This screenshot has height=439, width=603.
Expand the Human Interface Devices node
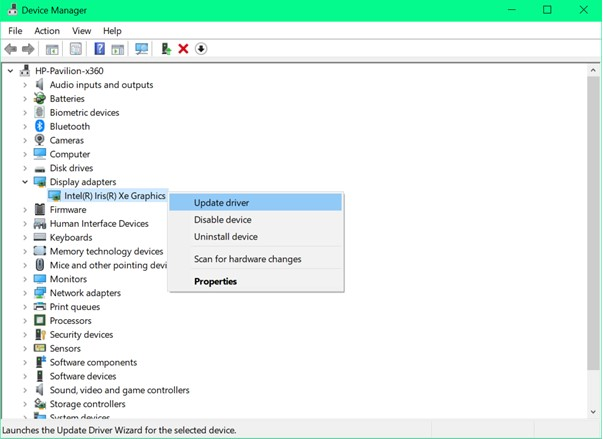[25, 223]
